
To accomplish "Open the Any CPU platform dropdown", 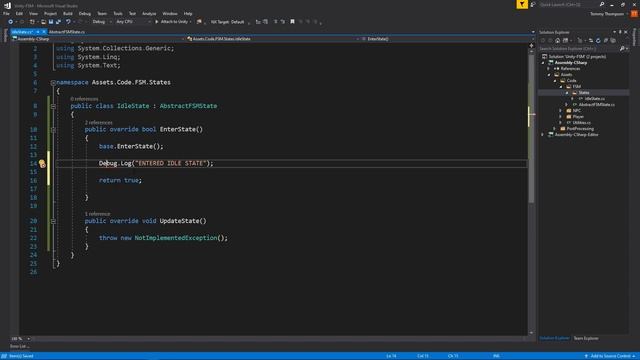I will pos(133,22).
